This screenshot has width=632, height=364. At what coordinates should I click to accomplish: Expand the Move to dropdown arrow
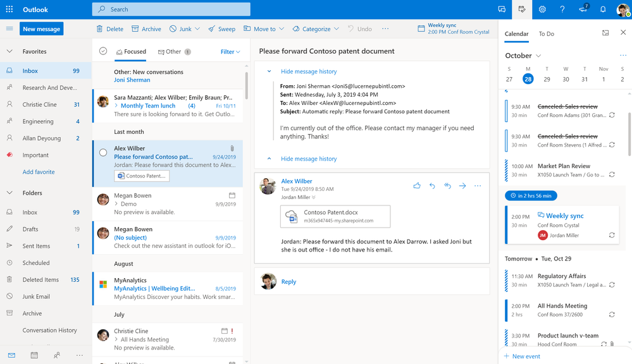(282, 29)
